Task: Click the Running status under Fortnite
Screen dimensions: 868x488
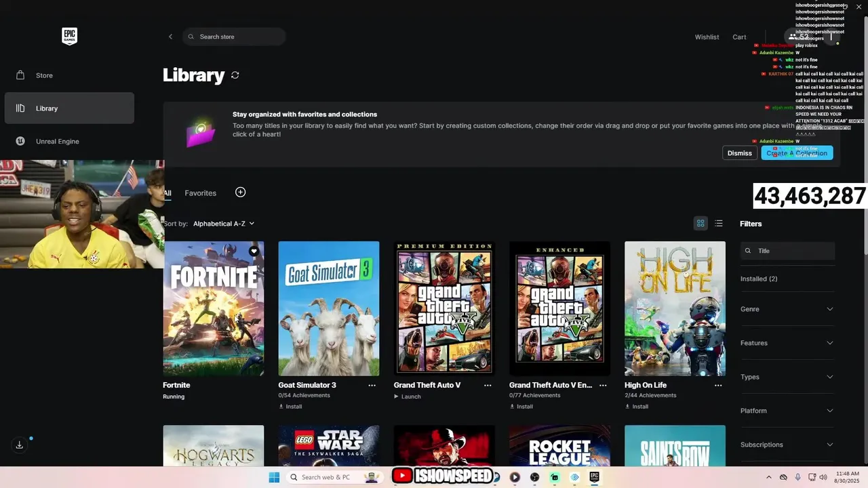Action: click(x=174, y=396)
